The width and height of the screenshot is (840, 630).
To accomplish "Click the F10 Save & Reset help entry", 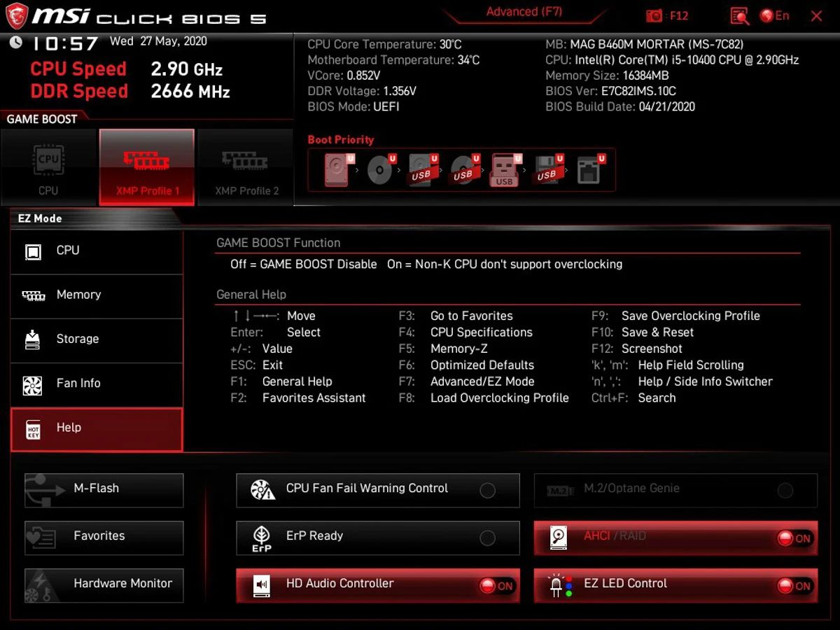I will pos(643,332).
